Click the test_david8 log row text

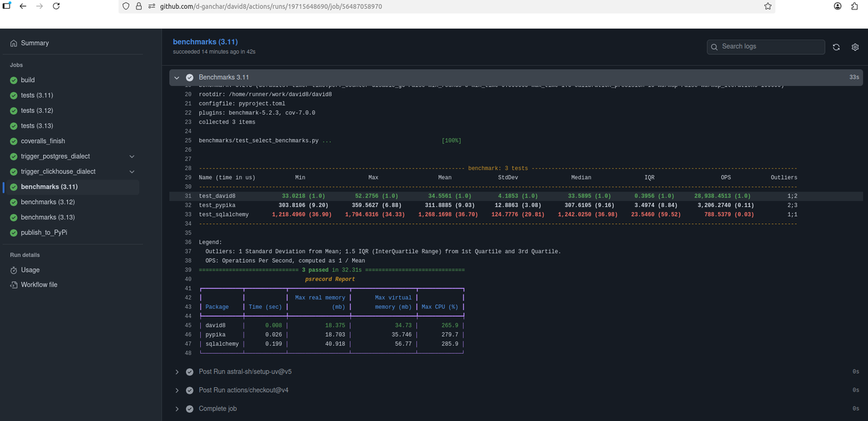[x=217, y=196]
